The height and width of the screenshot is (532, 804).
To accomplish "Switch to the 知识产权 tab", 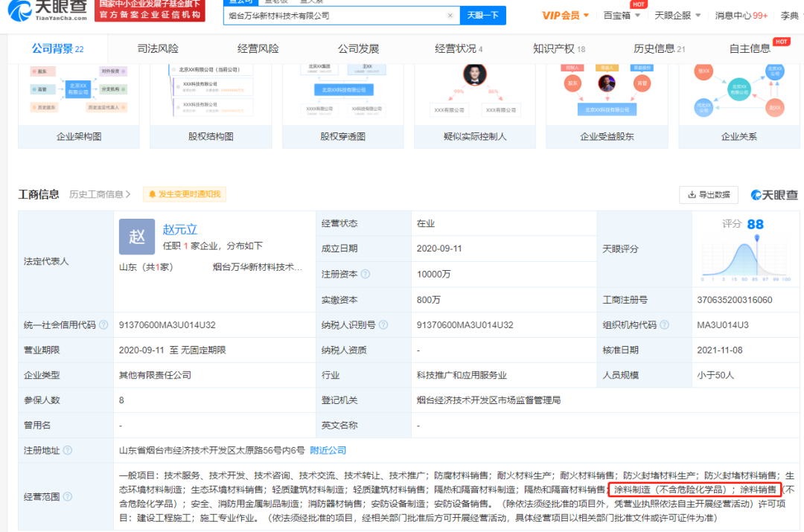I will (559, 48).
